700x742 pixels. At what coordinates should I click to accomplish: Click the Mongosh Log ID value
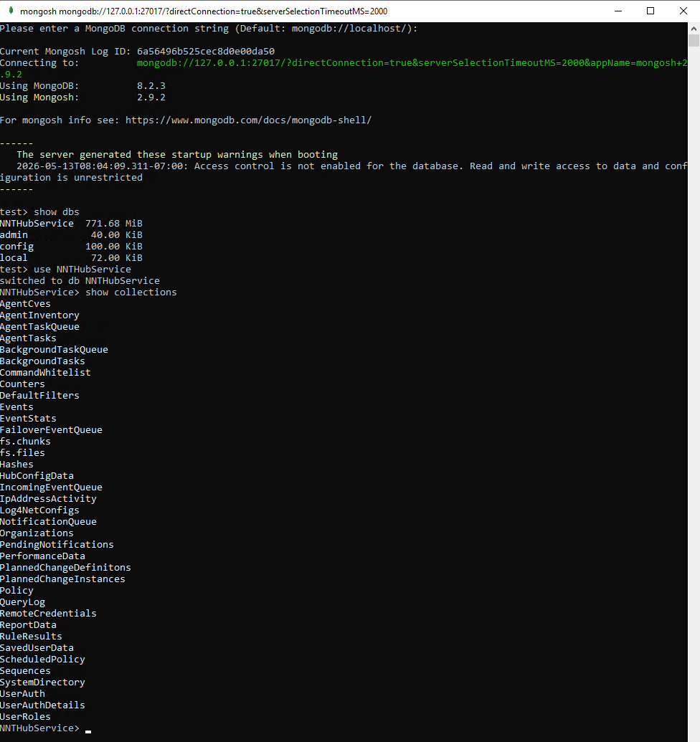pyautogui.click(x=206, y=51)
